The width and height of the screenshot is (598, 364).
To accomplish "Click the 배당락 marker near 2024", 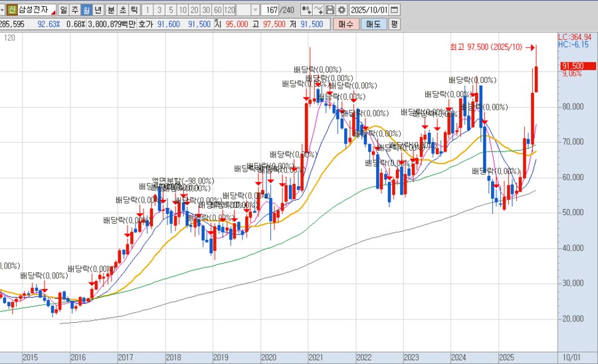I will 472,80.
